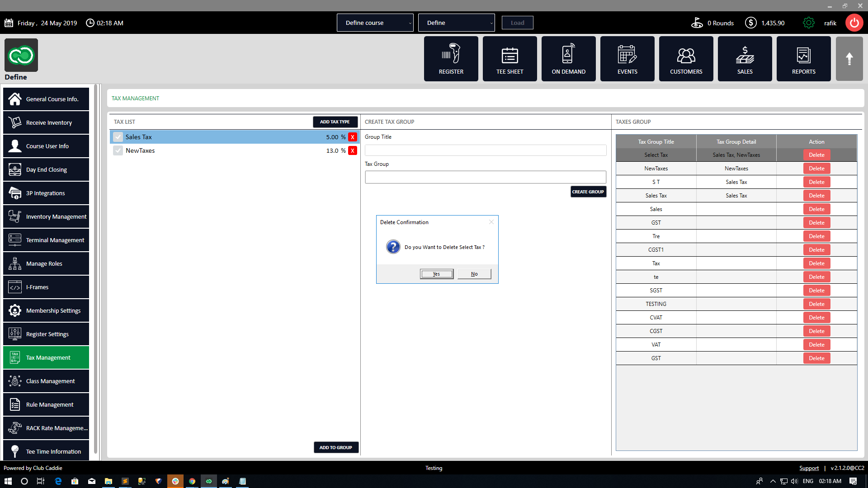Expand the Define course dropdown
868x488 pixels.
tap(375, 23)
